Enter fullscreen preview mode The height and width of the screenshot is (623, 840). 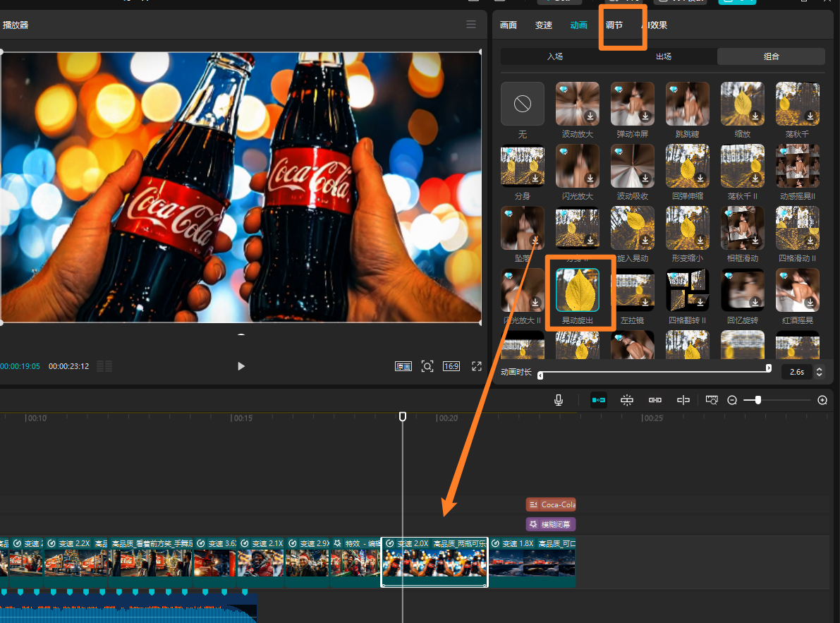pyautogui.click(x=476, y=366)
